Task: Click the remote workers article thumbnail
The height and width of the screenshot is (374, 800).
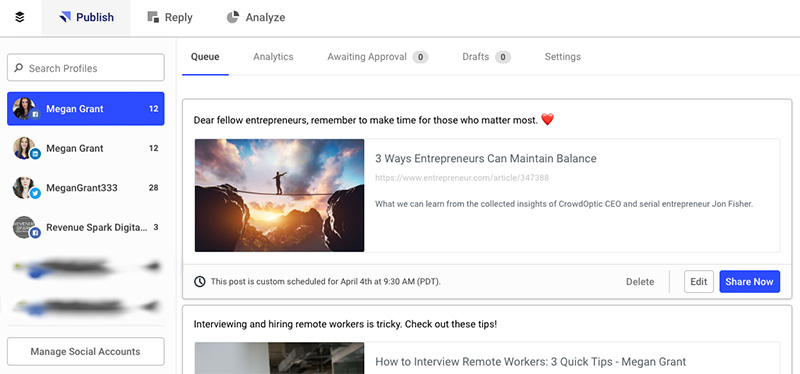Action: click(280, 358)
